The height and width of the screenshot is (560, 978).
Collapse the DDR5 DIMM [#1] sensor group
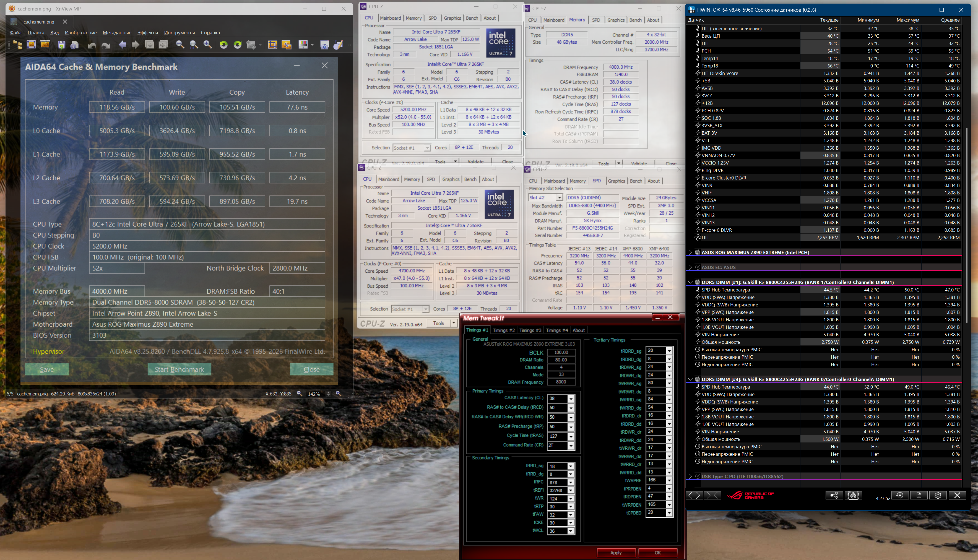690,282
